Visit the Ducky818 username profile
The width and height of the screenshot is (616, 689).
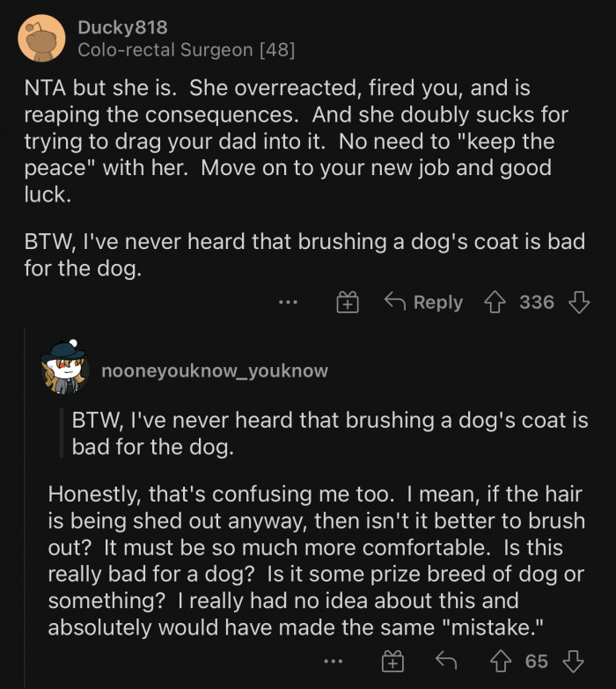tap(122, 28)
